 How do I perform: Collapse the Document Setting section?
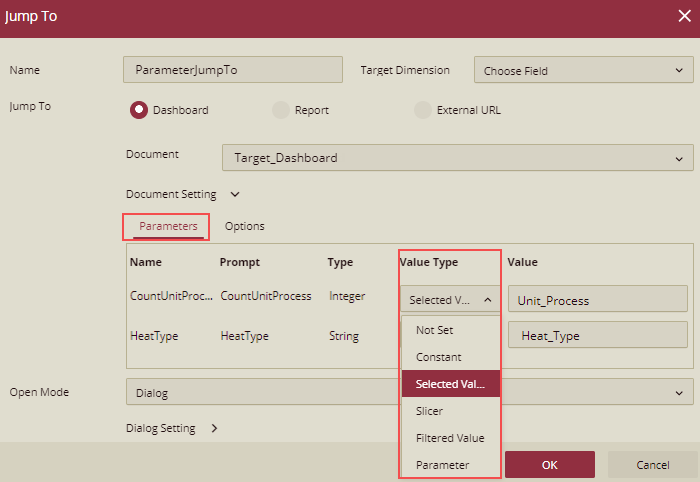234,194
